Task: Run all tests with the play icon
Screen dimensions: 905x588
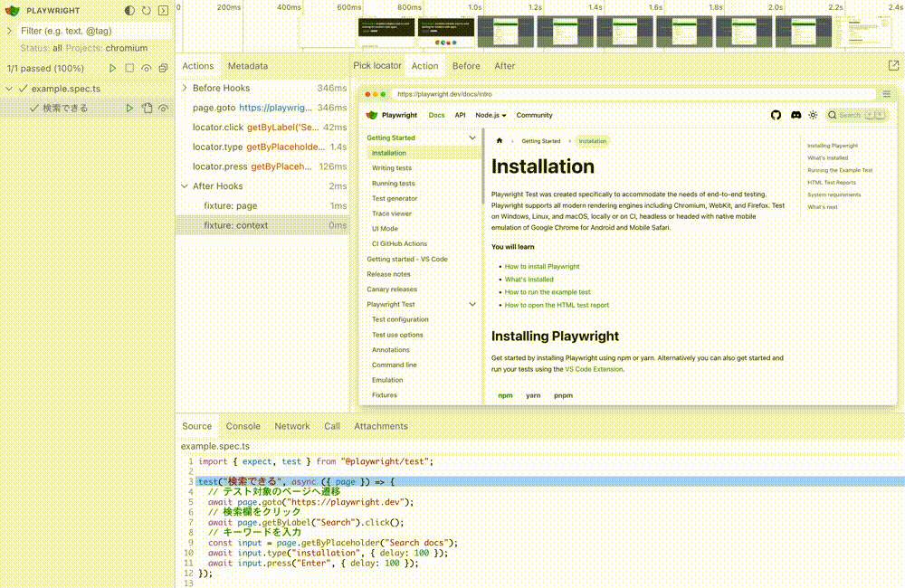Action: click(x=112, y=68)
